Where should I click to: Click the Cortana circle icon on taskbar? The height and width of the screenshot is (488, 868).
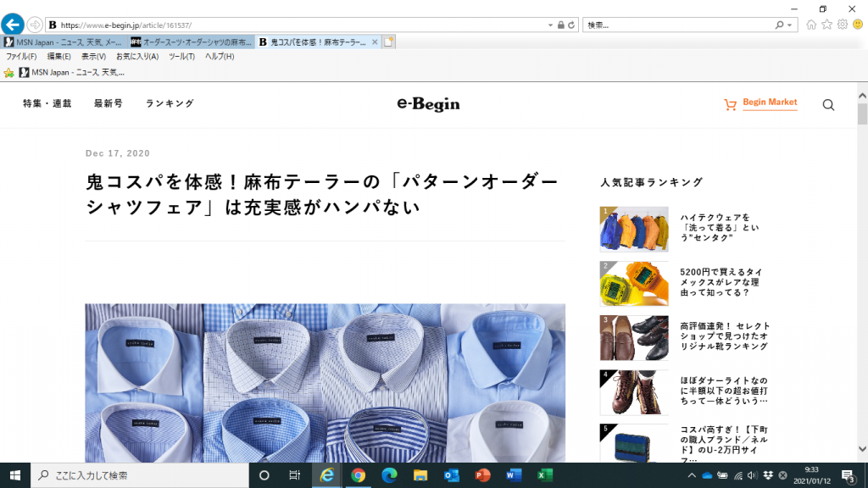click(264, 475)
